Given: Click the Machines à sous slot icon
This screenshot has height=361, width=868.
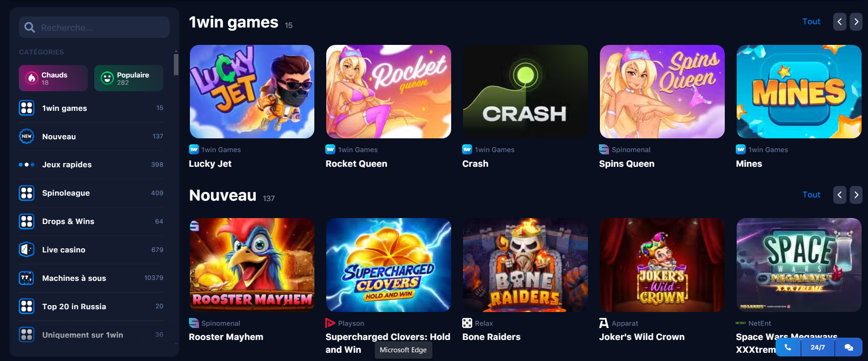Looking at the screenshot, I should pos(27,278).
